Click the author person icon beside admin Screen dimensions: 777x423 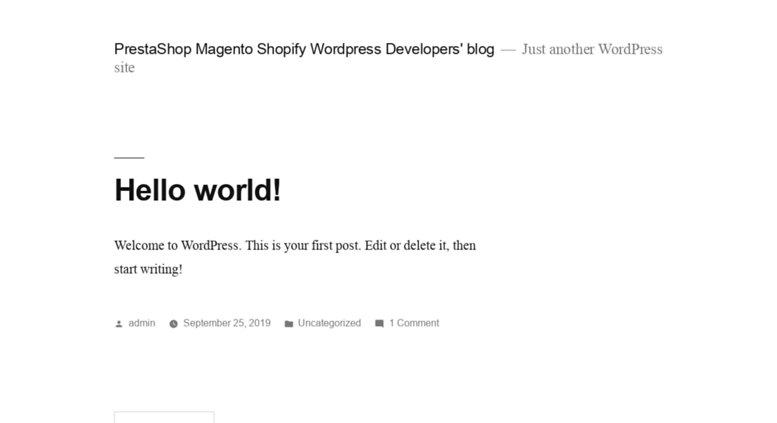tap(119, 324)
